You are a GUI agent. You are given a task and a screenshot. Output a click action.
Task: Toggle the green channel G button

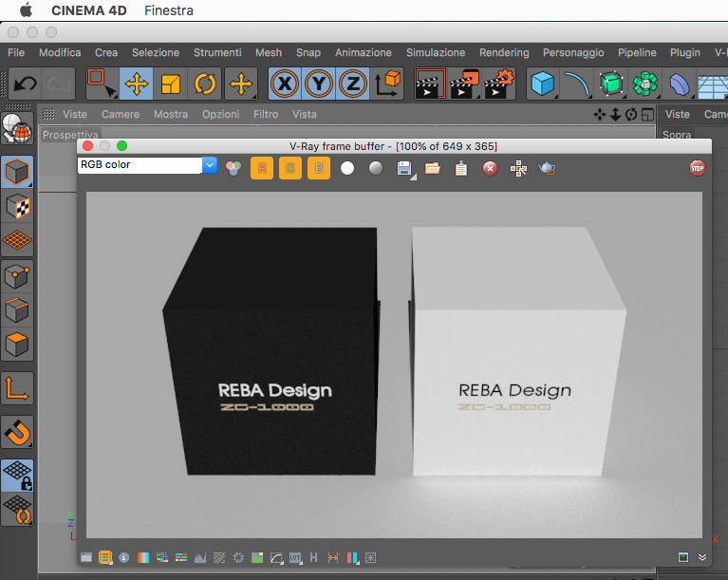click(x=290, y=168)
